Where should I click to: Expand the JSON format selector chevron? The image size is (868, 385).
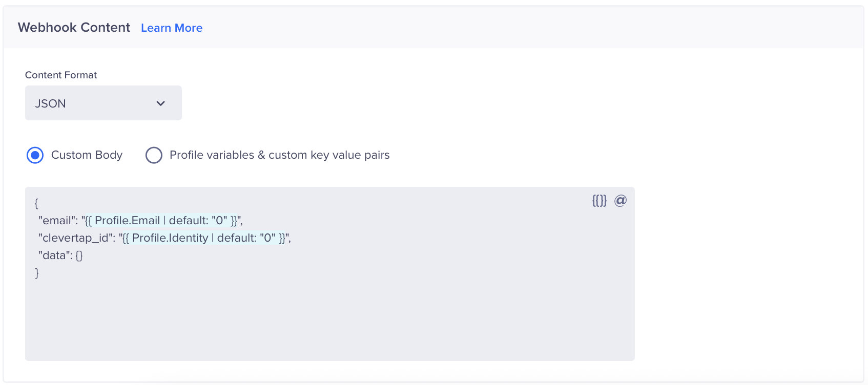coord(160,103)
